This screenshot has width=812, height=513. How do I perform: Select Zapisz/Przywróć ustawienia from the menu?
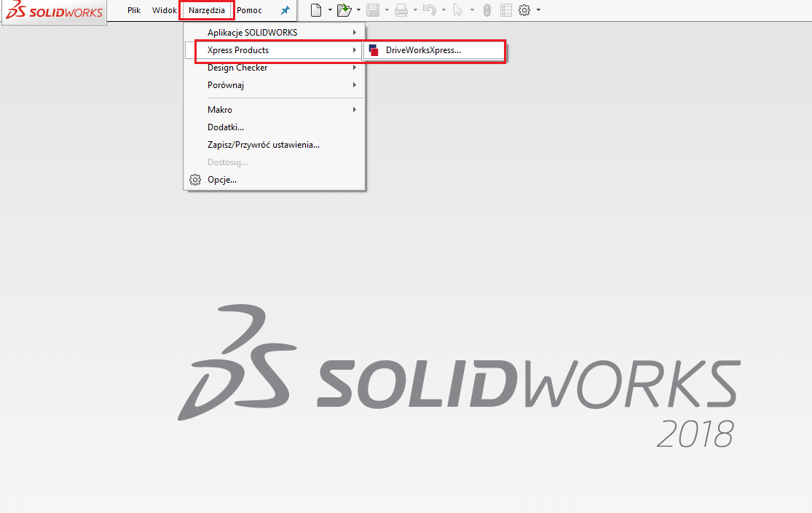262,144
